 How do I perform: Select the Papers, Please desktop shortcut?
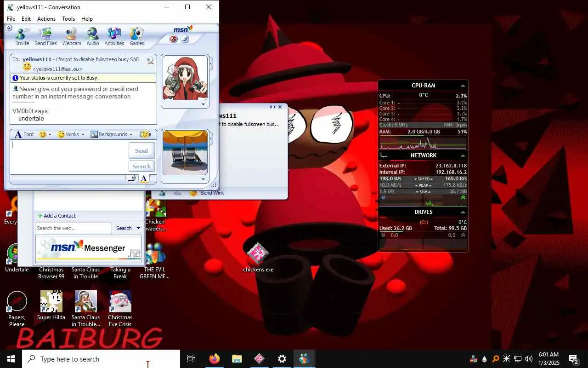[17, 309]
